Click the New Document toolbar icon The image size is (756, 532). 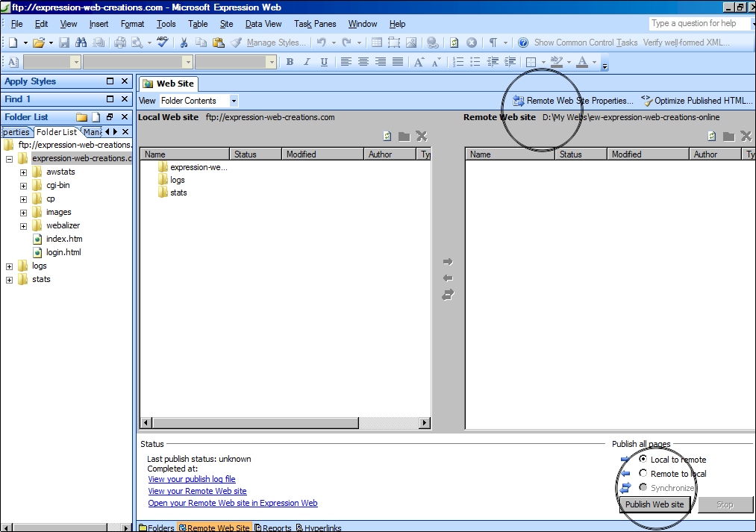pos(13,43)
